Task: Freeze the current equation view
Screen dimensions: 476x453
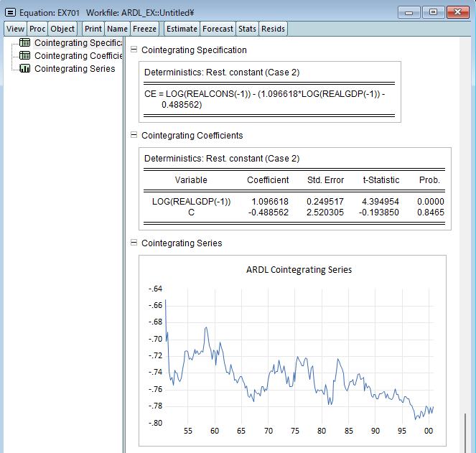Action: pos(144,29)
